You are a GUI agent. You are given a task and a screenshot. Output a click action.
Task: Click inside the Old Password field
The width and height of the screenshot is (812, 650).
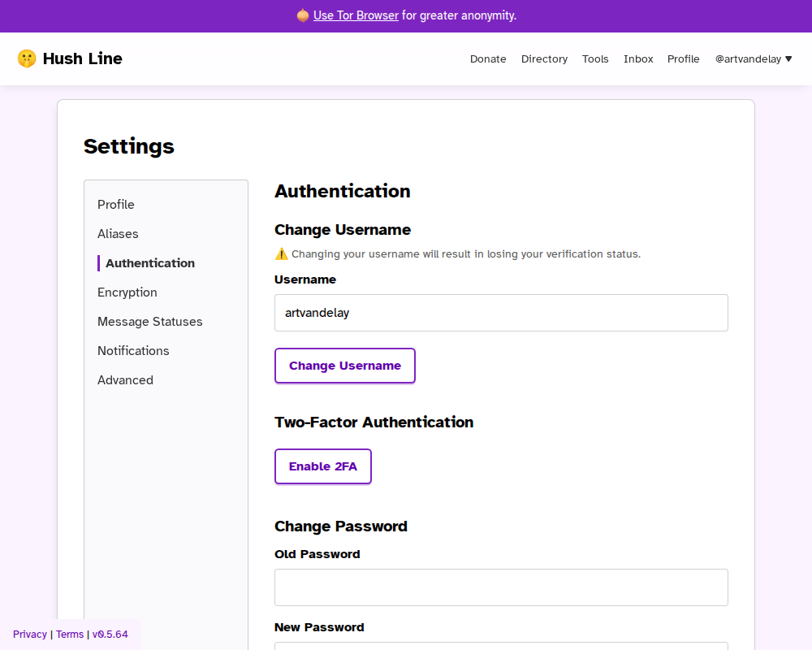tap(501, 587)
